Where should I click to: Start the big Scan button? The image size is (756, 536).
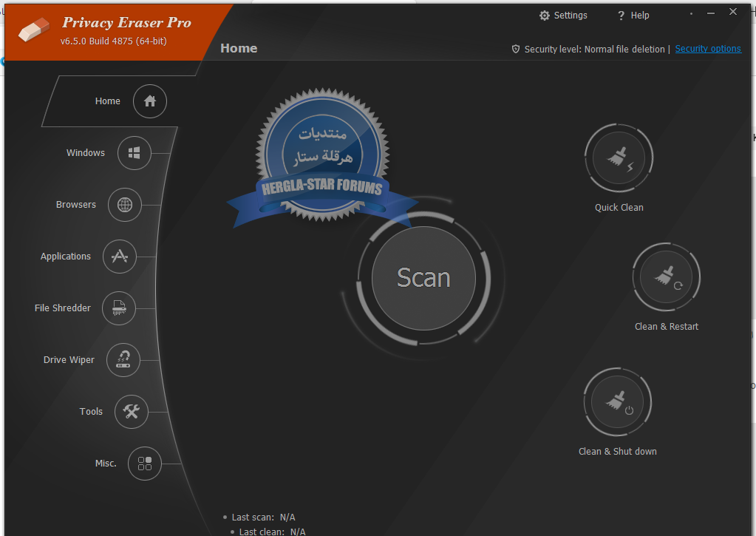(x=423, y=279)
